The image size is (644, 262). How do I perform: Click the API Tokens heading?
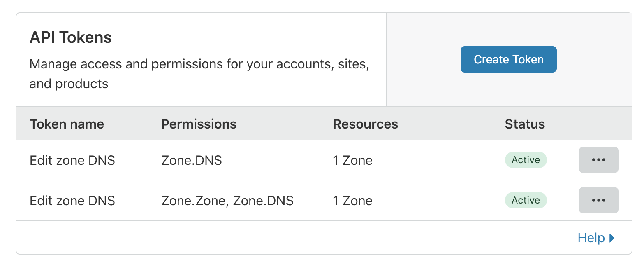point(71,37)
